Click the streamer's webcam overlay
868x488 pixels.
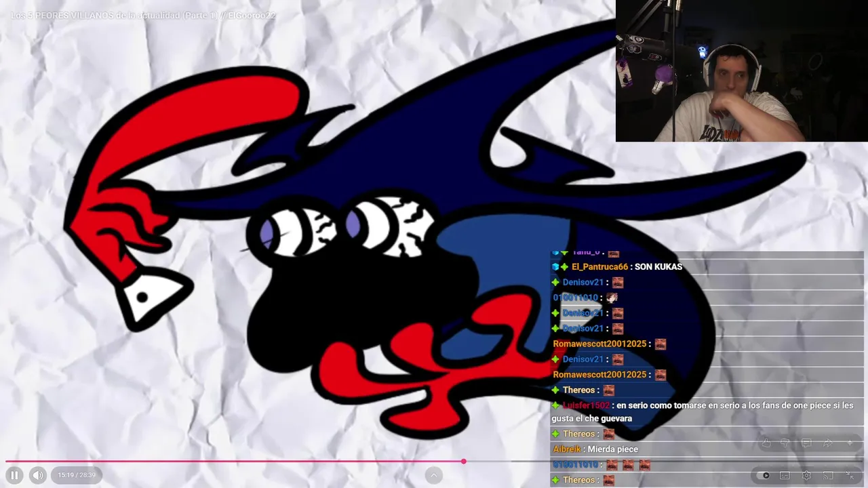point(741,70)
